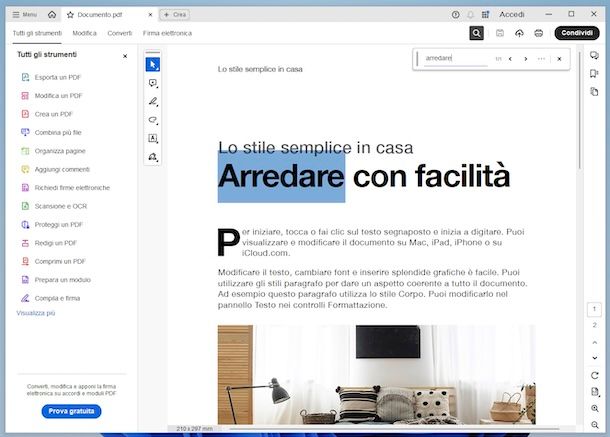This screenshot has height=437, width=610.
Task: Open the bookmarks panel icon
Action: pos(594,74)
